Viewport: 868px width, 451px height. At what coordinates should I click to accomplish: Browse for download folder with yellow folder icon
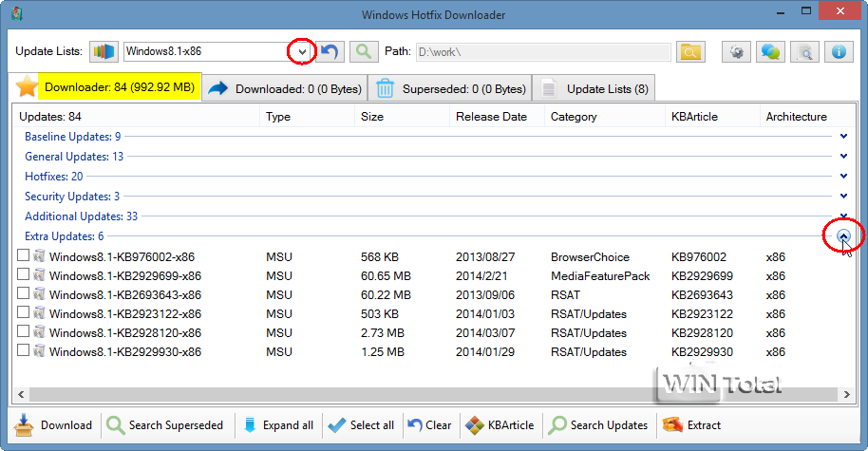[690, 51]
